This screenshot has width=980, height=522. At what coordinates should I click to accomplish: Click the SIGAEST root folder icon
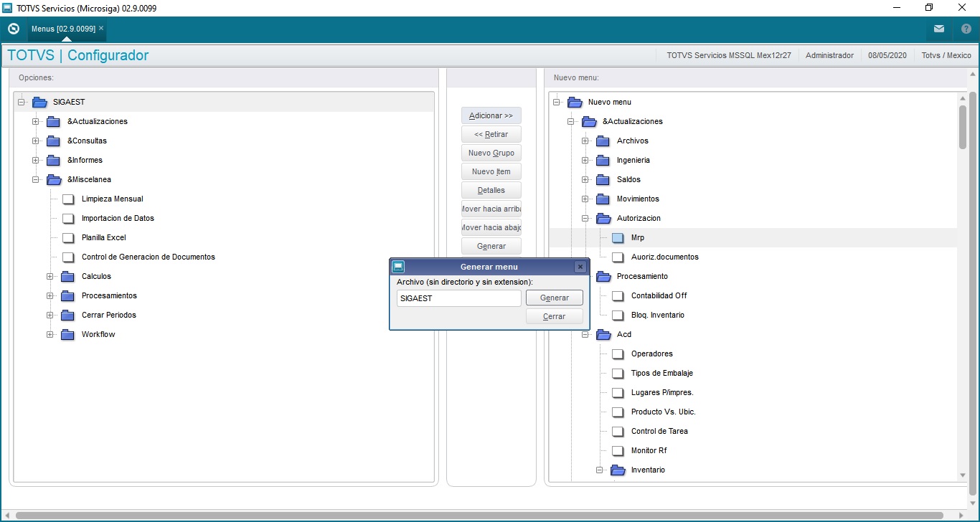(x=39, y=102)
